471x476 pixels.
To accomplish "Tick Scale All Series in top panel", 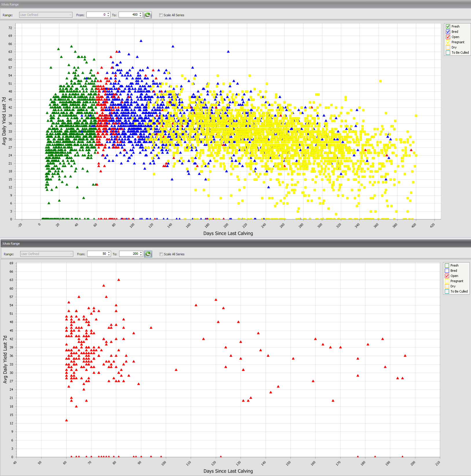I will [161, 15].
